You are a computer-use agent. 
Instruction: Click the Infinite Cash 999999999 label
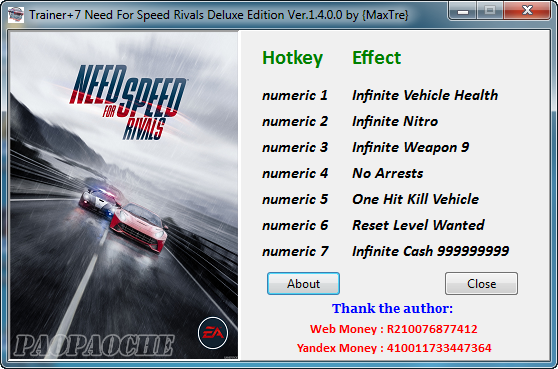coord(431,251)
